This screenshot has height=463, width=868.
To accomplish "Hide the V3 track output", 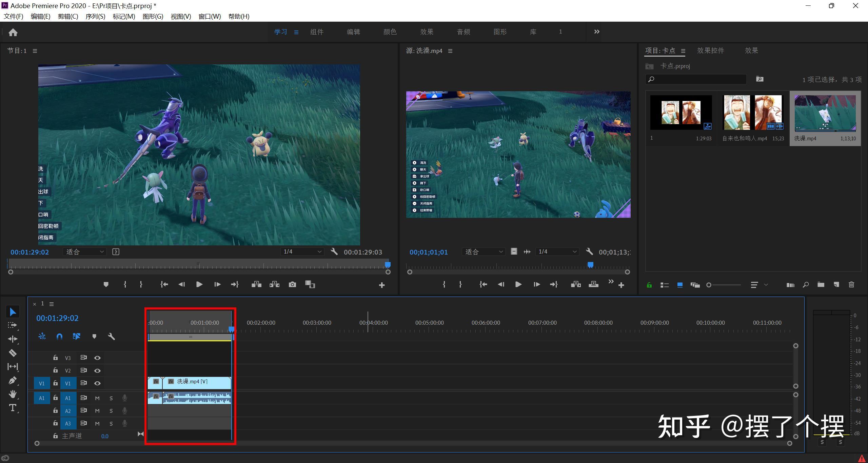I will [x=97, y=358].
